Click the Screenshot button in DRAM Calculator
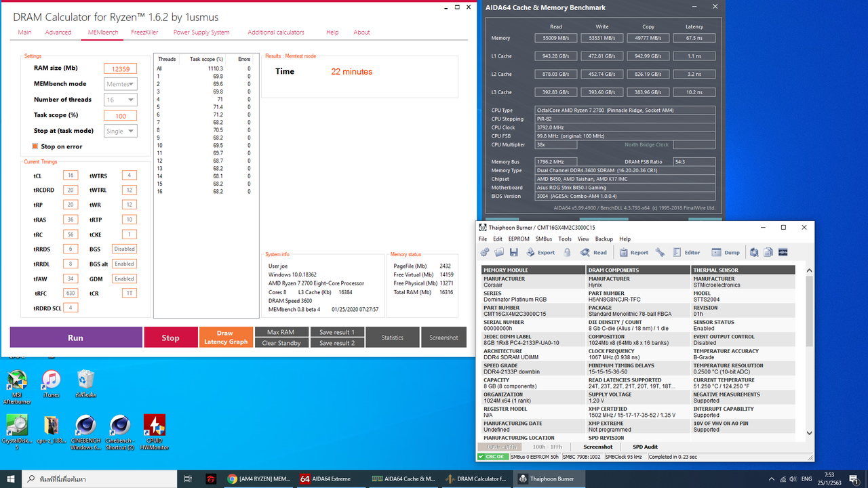The height and width of the screenshot is (488, 868). click(x=444, y=338)
